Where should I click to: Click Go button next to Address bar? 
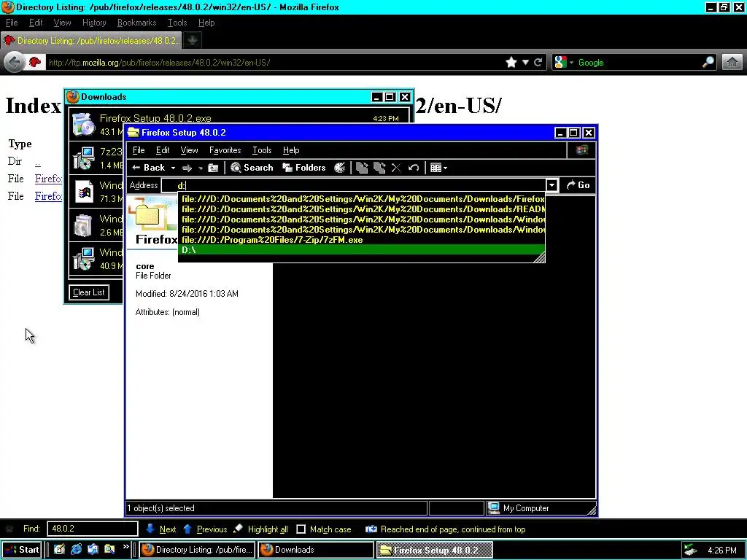click(x=578, y=185)
